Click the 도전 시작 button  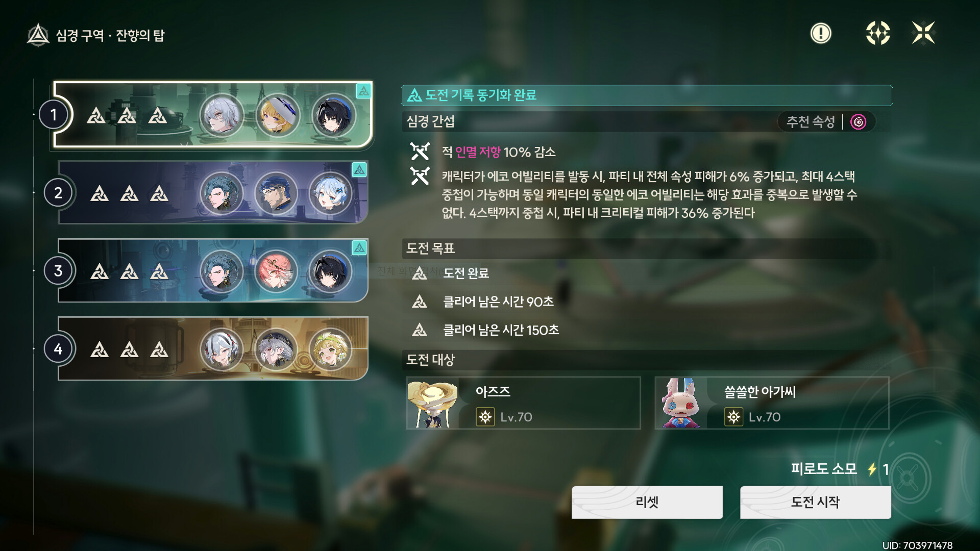tap(816, 502)
